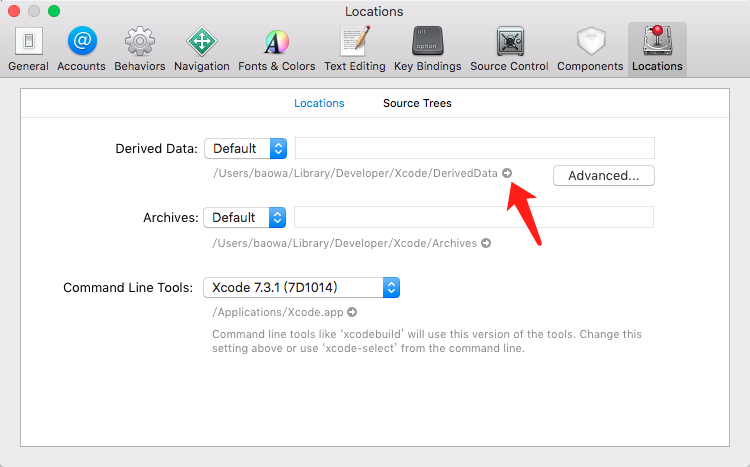Click the Derived Data path field
This screenshot has height=467, width=750.
pos(474,148)
